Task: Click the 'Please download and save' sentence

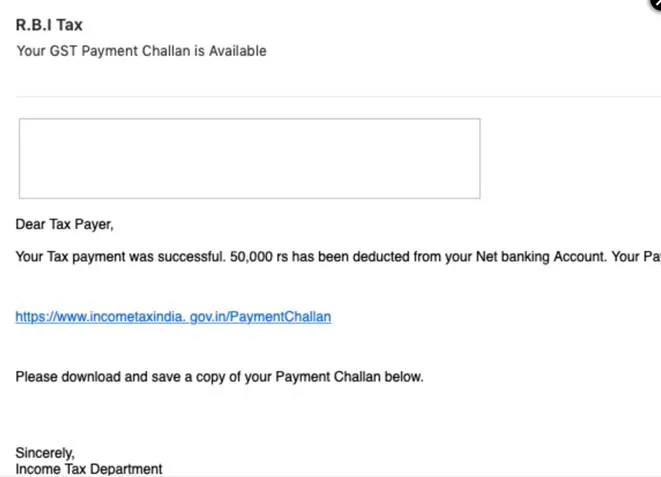Action: 219,377
